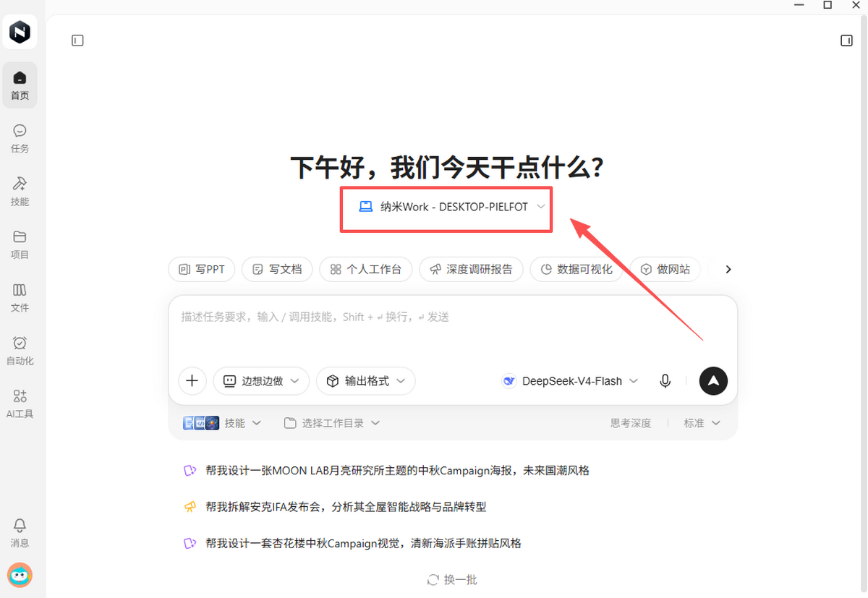Image resolution: width=868 pixels, height=598 pixels.
Task: Open the 纳米Work - DESKTOP-PIELFOT device dropdown
Action: (x=452, y=207)
